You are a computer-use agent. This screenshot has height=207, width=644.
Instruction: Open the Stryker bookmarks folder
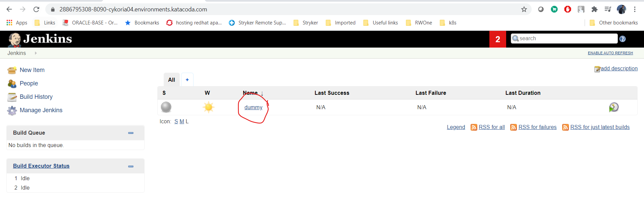click(x=306, y=23)
